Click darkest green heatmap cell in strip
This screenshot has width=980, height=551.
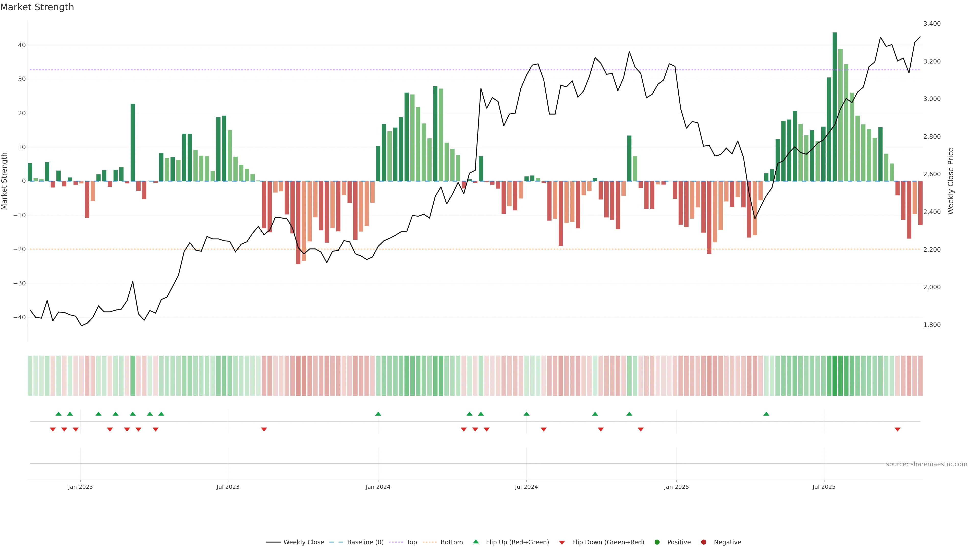[835, 376]
